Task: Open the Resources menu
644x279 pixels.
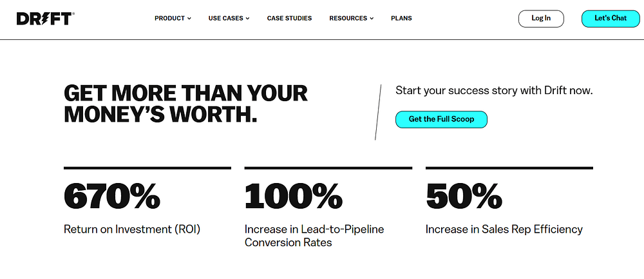Action: point(348,19)
